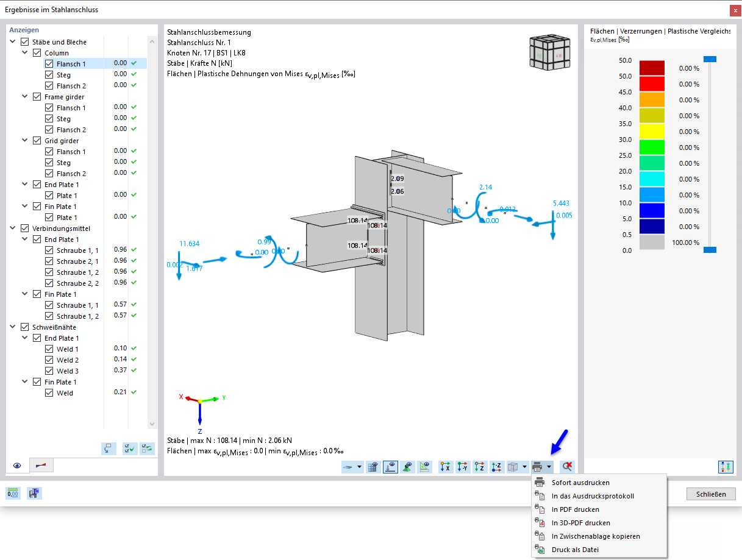Set view along negative Z axis
This screenshot has width=742, height=560.
(497, 467)
